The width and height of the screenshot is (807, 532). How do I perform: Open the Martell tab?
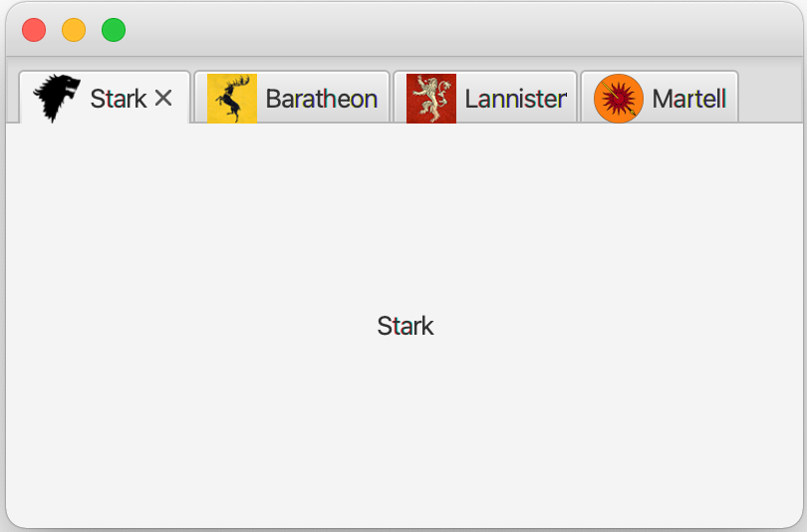coord(660,98)
